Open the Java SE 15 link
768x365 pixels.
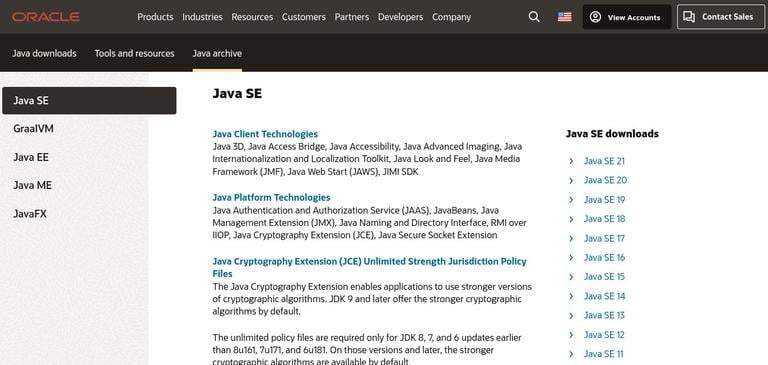pyautogui.click(x=604, y=277)
